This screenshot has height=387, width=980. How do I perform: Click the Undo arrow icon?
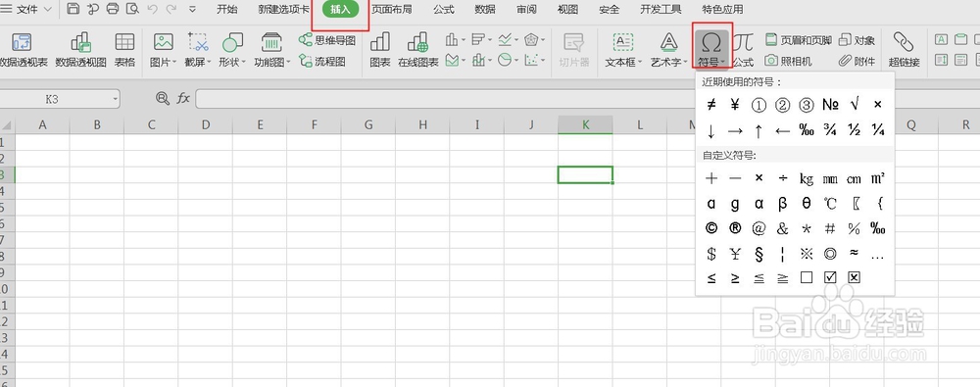pyautogui.click(x=152, y=9)
